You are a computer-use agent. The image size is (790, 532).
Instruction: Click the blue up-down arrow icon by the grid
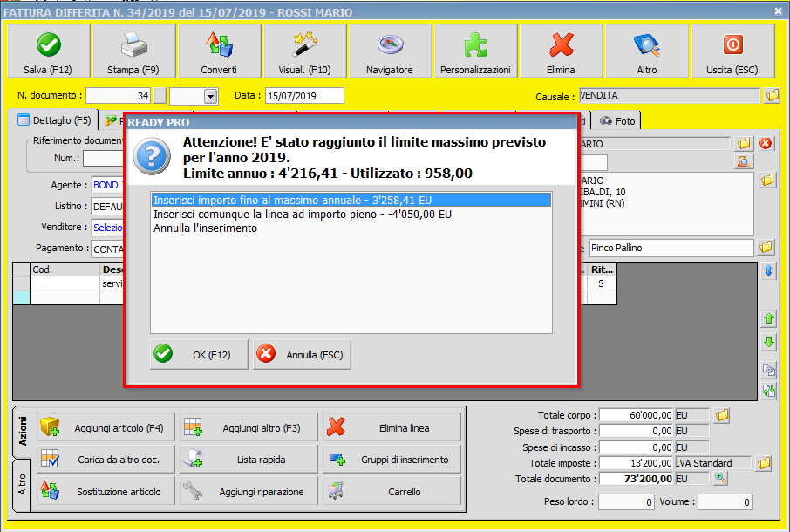tap(769, 271)
